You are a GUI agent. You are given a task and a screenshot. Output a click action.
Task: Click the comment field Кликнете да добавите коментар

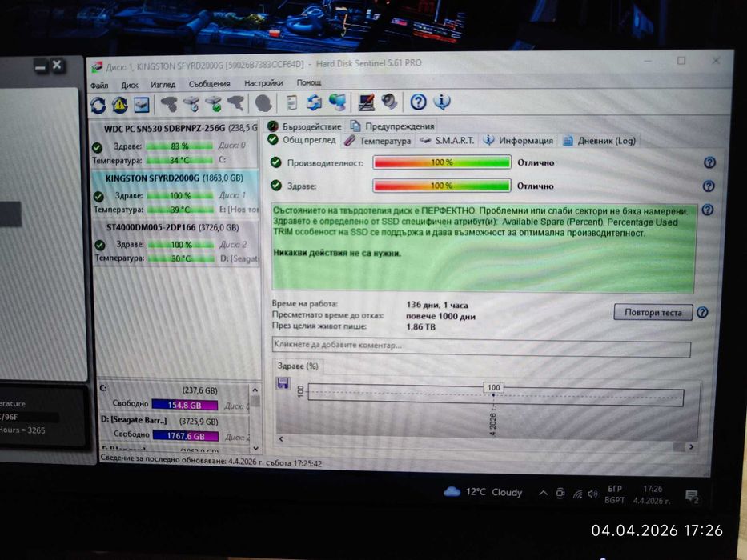pos(481,346)
